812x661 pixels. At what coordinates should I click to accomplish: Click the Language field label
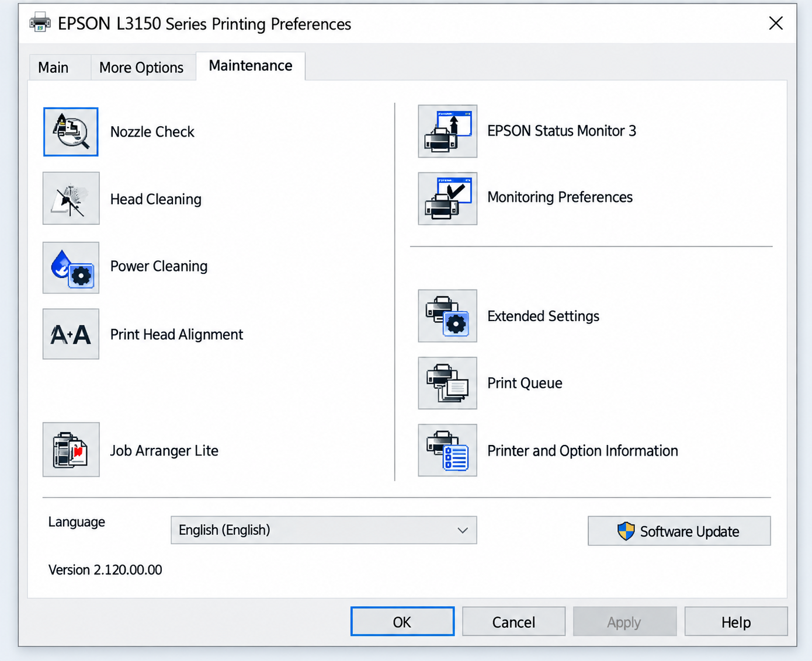tap(77, 522)
